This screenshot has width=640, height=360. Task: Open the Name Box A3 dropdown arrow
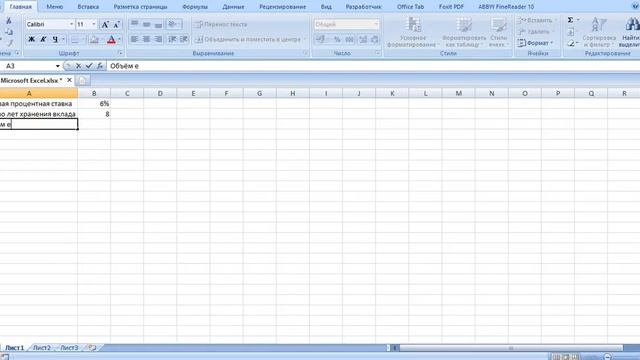tap(58, 66)
